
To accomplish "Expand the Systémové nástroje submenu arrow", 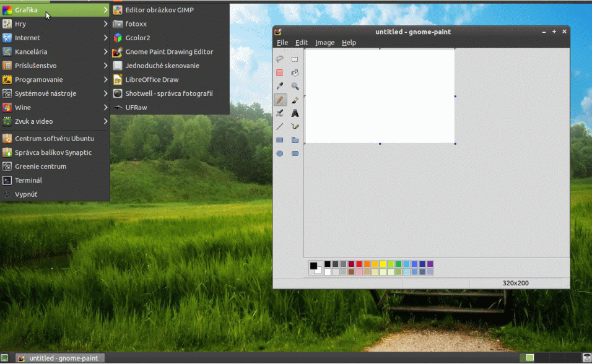I will point(105,93).
